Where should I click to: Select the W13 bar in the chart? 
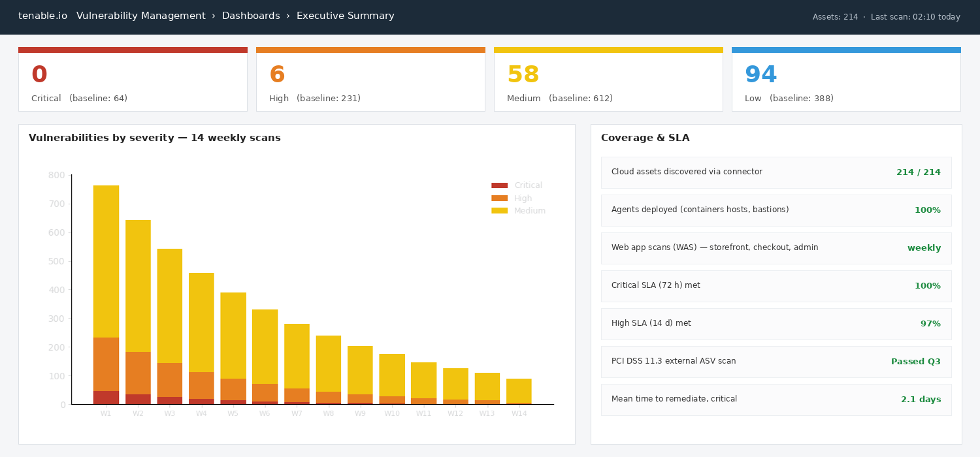coord(487,388)
